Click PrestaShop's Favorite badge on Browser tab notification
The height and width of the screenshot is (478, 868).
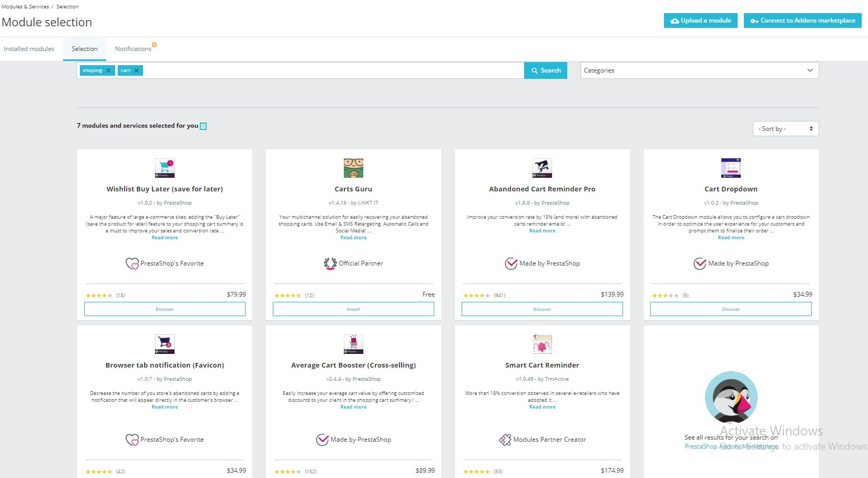coord(165,440)
